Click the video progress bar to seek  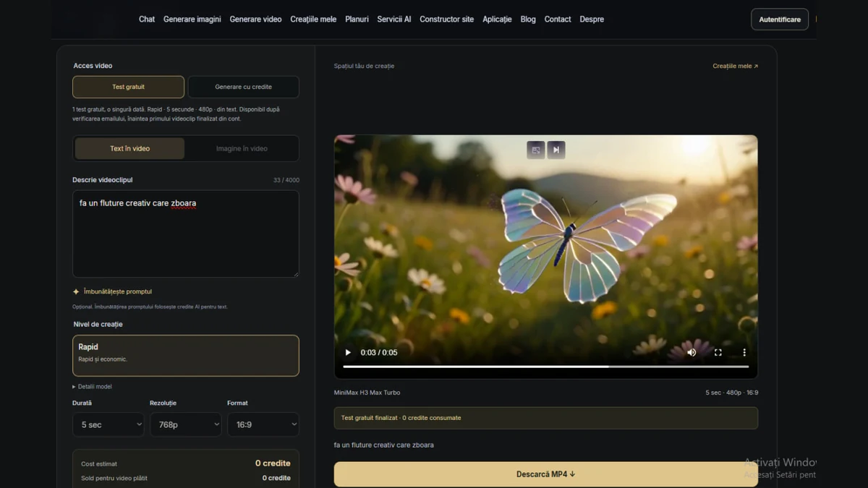point(546,367)
